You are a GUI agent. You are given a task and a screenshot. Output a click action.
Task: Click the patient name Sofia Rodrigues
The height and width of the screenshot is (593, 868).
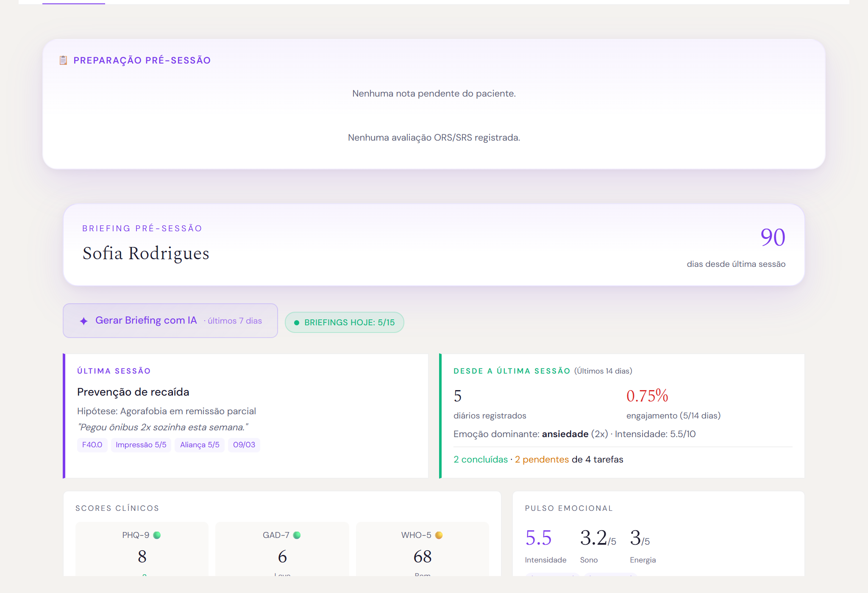146,253
